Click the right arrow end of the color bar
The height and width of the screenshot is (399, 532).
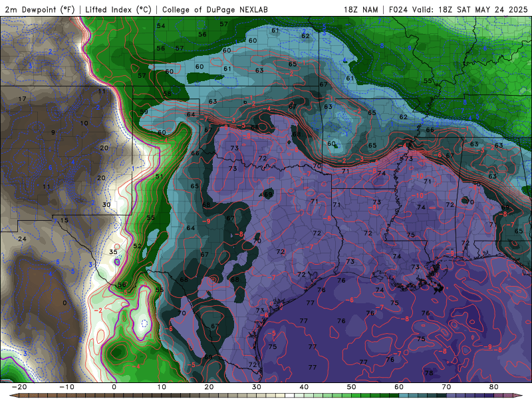coord(519,396)
